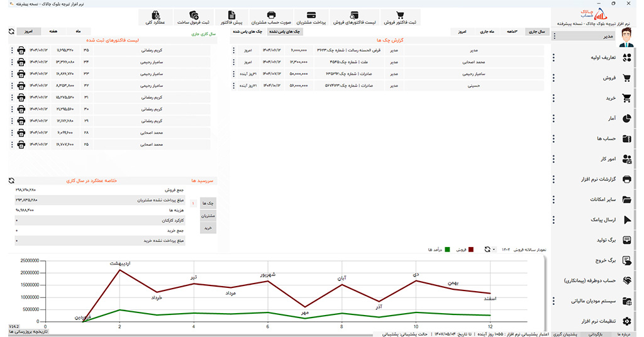Click the dark red فروش legend swatch
The image size is (644, 337).
click(470, 250)
